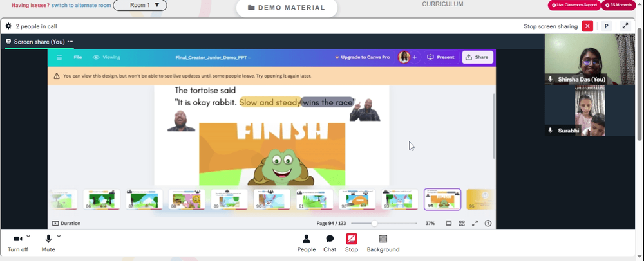Click the Canva slide vertical scrollbar
The width and height of the screenshot is (644, 261).
[x=494, y=126]
